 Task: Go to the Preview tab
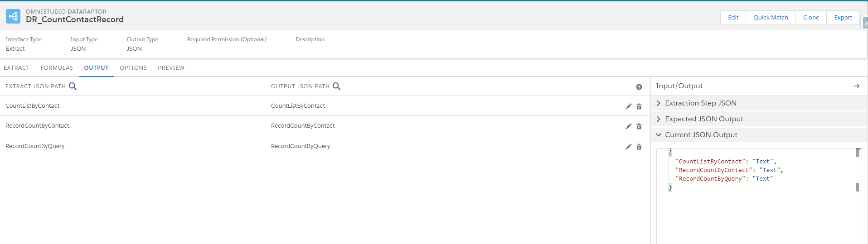[171, 68]
